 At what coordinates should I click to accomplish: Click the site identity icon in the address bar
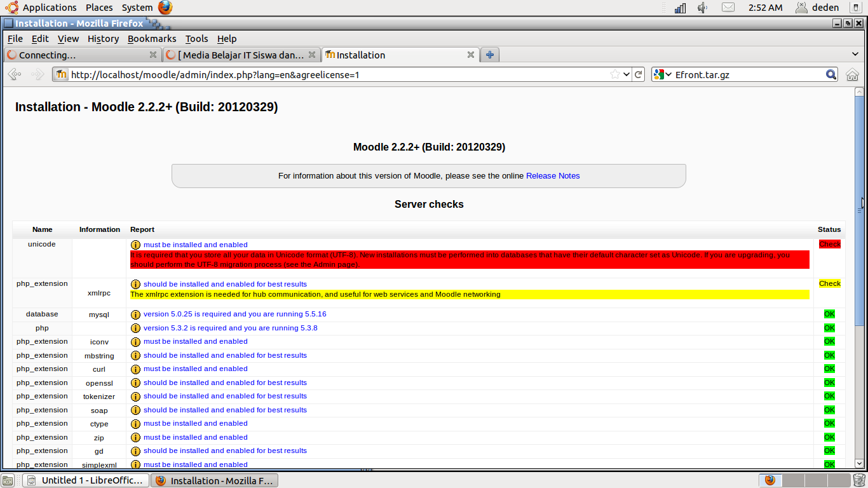[x=61, y=74]
